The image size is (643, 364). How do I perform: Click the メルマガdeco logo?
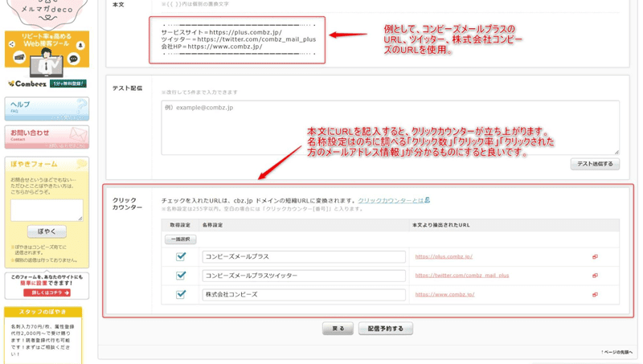pyautogui.click(x=47, y=11)
